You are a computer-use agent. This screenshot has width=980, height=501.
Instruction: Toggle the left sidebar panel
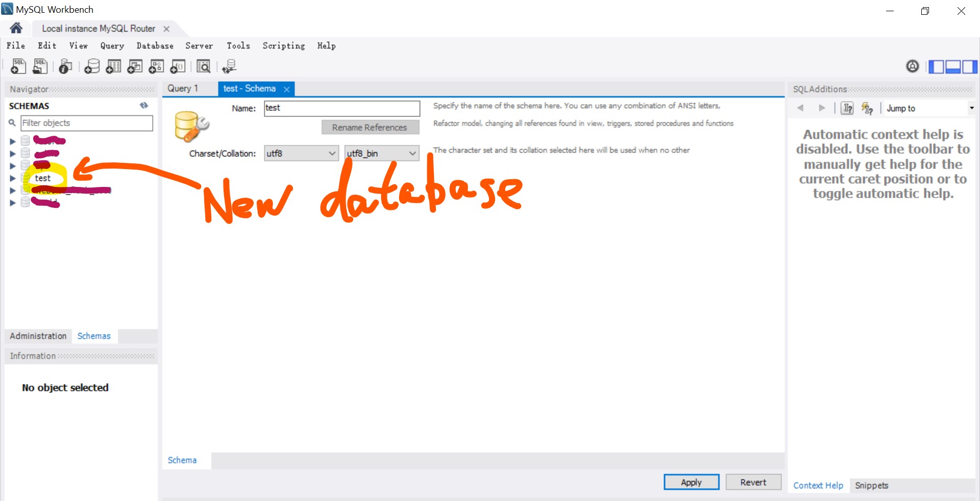pos(936,66)
